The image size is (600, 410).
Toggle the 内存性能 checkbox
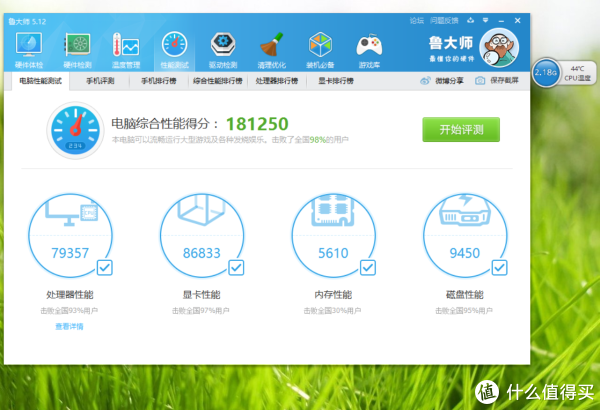coord(368,268)
